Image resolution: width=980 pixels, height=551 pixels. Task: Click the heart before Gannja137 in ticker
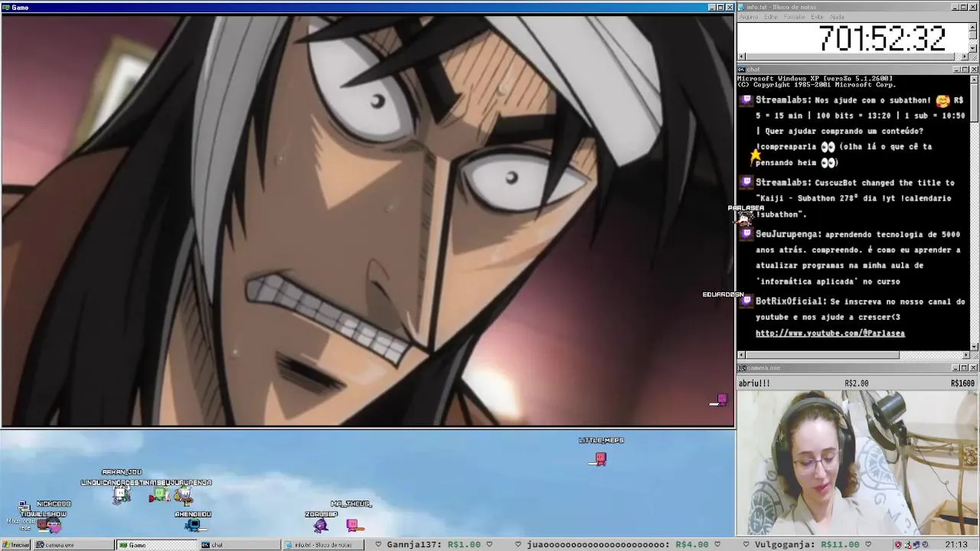tap(378, 545)
